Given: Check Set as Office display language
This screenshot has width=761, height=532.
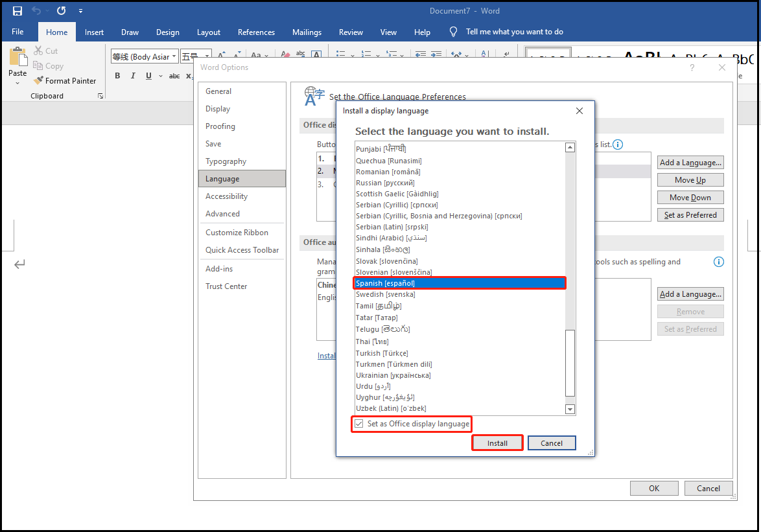Looking at the screenshot, I should 359,423.
